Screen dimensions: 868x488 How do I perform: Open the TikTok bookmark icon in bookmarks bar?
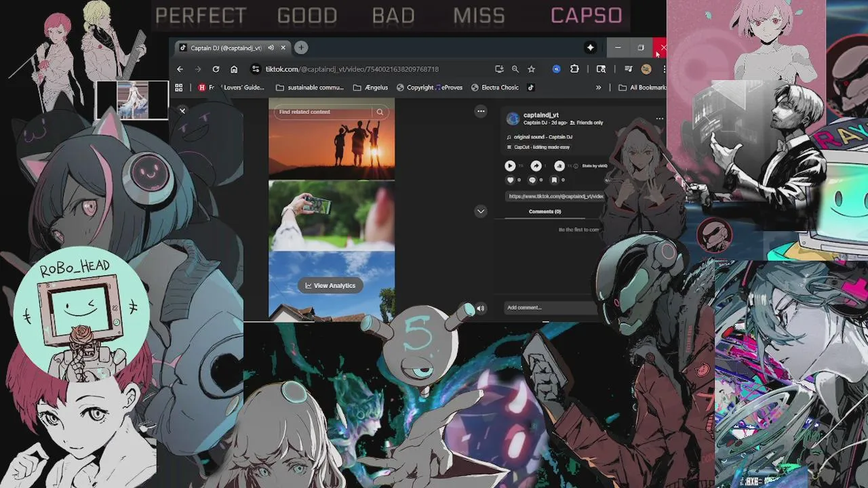[531, 87]
